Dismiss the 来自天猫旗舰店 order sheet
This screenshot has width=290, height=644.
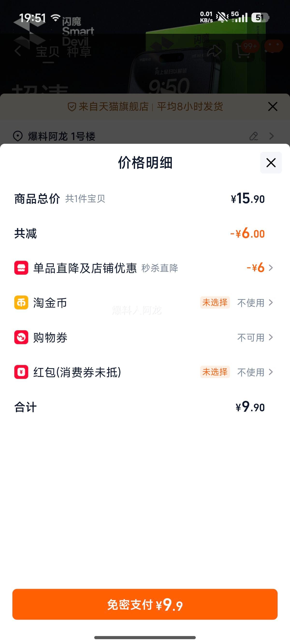[x=272, y=107]
